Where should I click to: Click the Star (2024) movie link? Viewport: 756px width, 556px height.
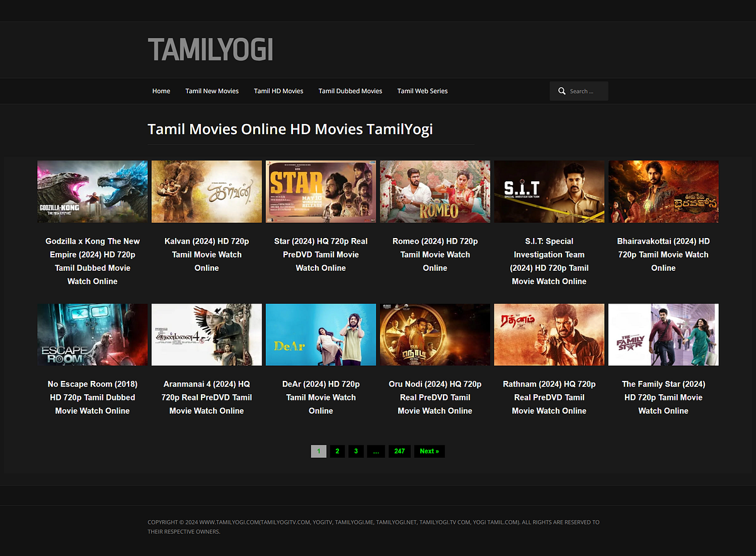point(321,254)
